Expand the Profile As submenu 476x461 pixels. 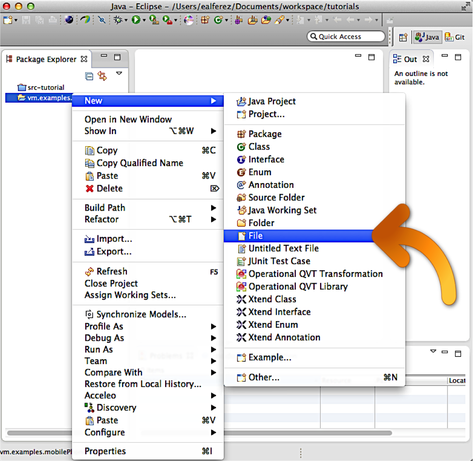click(148, 326)
